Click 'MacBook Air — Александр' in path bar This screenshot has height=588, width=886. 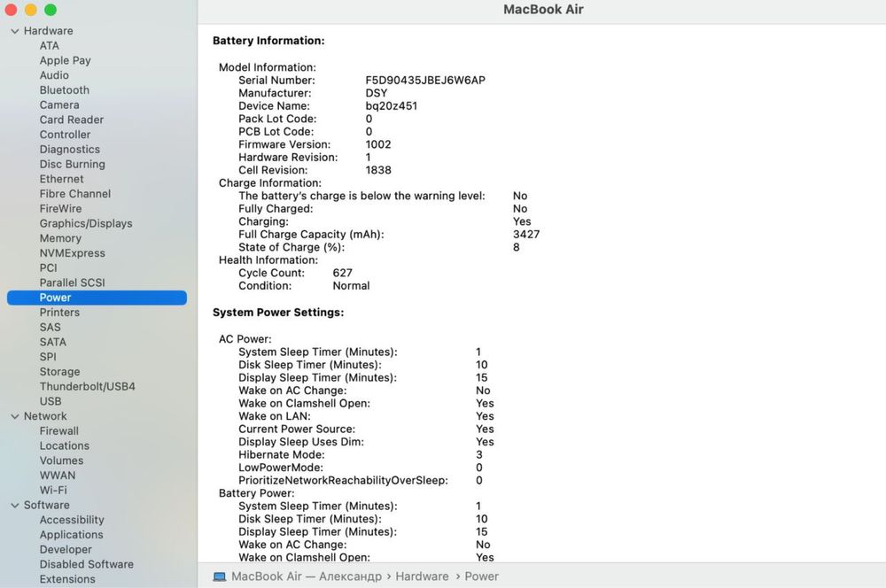[307, 576]
